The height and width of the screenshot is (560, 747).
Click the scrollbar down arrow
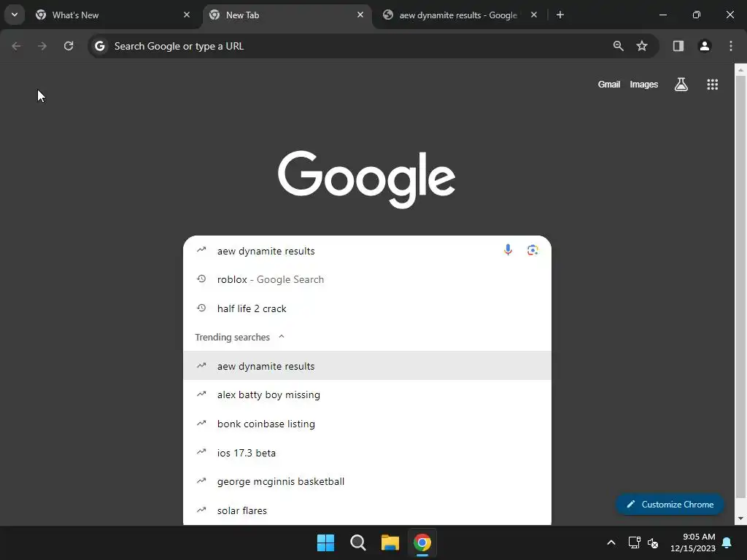coord(740,518)
